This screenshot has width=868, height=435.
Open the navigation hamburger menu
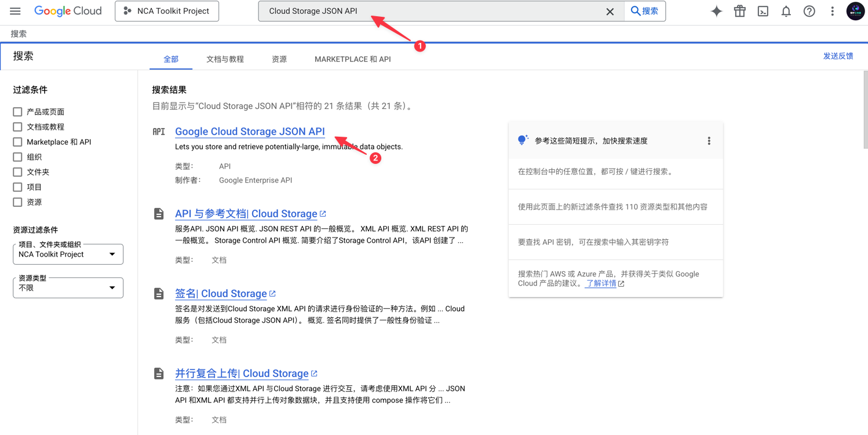coord(16,11)
